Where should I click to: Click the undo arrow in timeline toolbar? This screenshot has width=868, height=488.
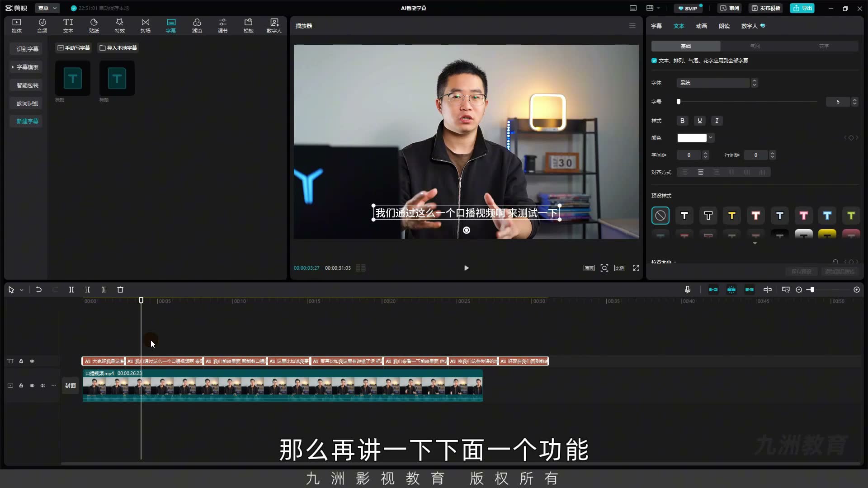[x=39, y=290]
